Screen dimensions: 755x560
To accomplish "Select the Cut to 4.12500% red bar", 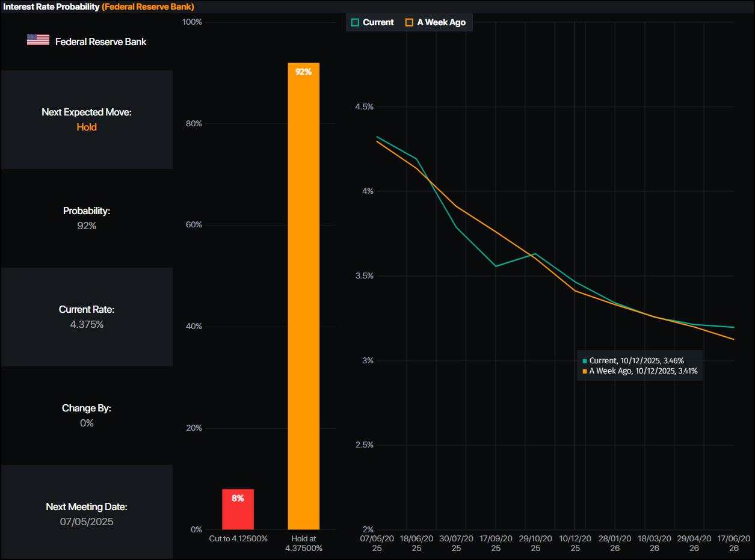I will pos(239,508).
